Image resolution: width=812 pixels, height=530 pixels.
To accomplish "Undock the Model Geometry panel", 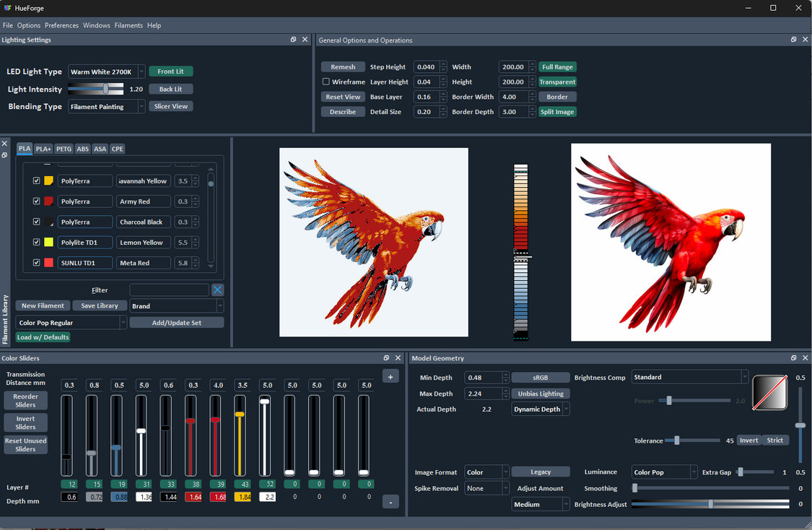I will tap(793, 357).
